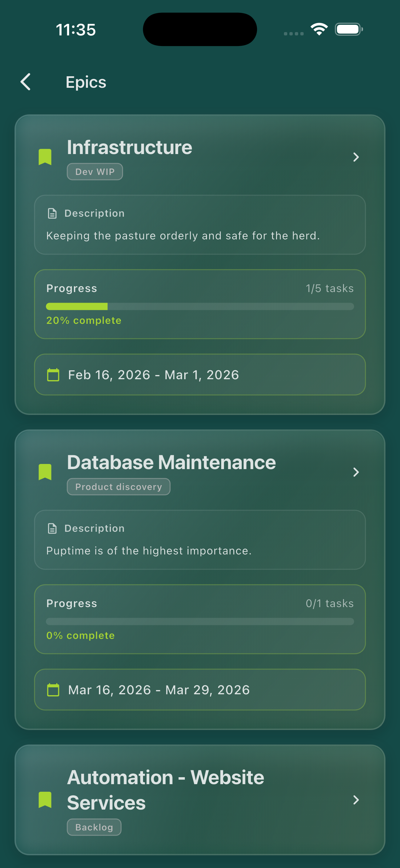400x868 pixels.
Task: Tap the Description document icon under Infrastructure
Action: click(x=53, y=213)
